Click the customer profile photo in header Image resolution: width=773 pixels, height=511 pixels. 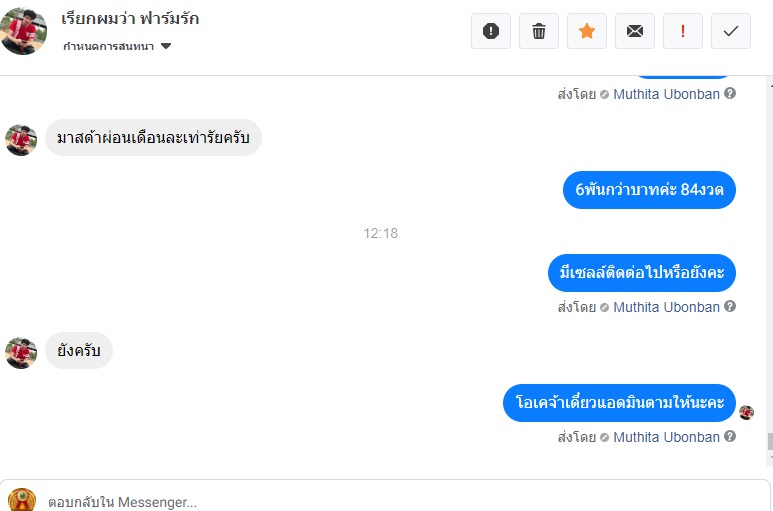tap(24, 31)
